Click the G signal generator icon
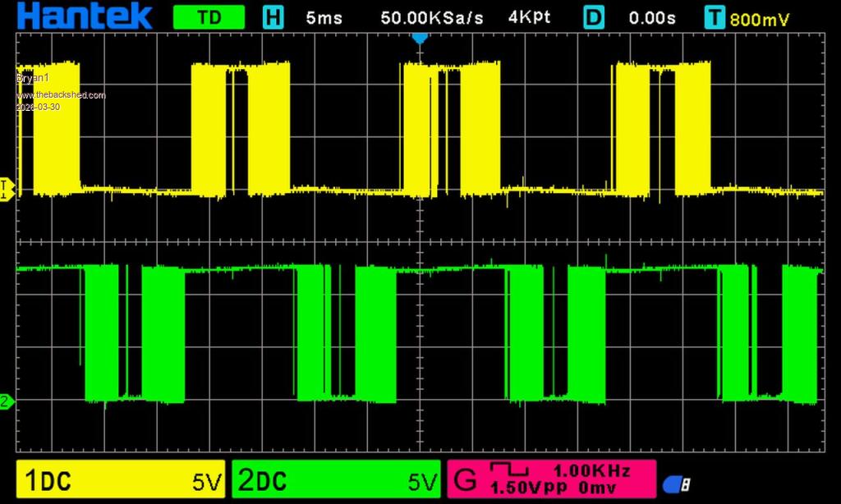This screenshot has width=841, height=504. click(466, 479)
